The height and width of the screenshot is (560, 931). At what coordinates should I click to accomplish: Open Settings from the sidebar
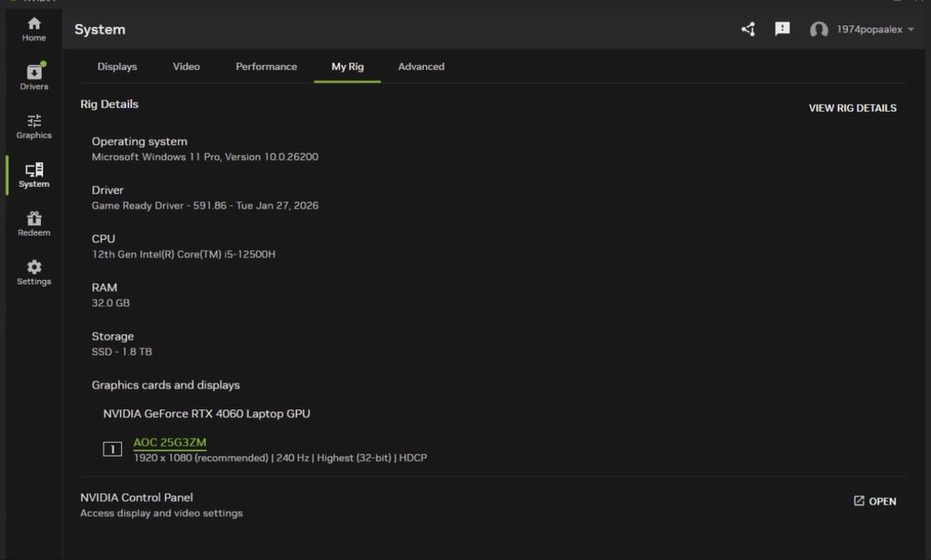[34, 273]
